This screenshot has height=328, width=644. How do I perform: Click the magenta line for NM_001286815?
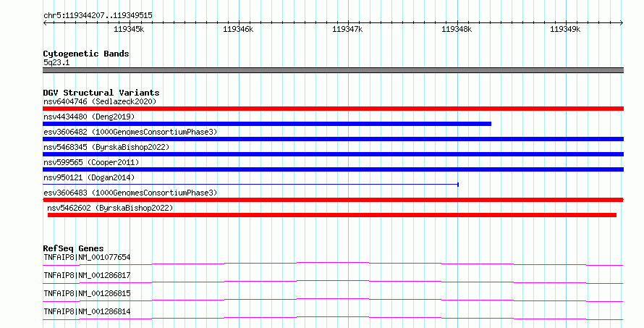tap(333, 300)
